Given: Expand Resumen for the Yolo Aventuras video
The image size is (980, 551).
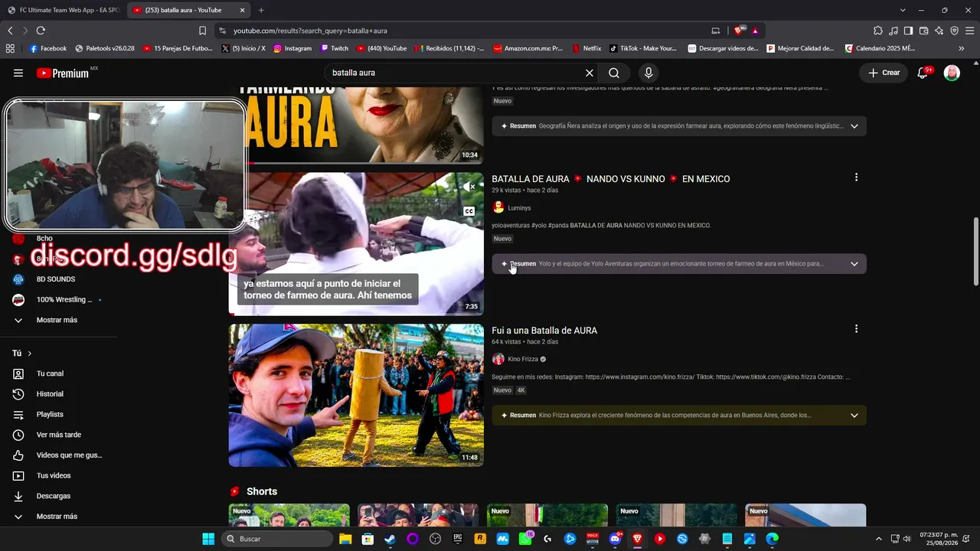Looking at the screenshot, I should pyautogui.click(x=679, y=263).
